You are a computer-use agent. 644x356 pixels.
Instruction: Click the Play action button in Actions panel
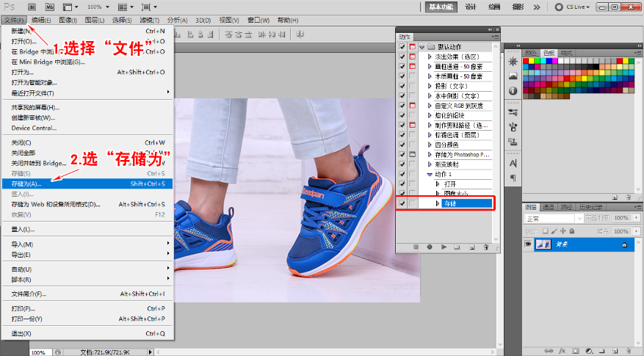[443, 247]
